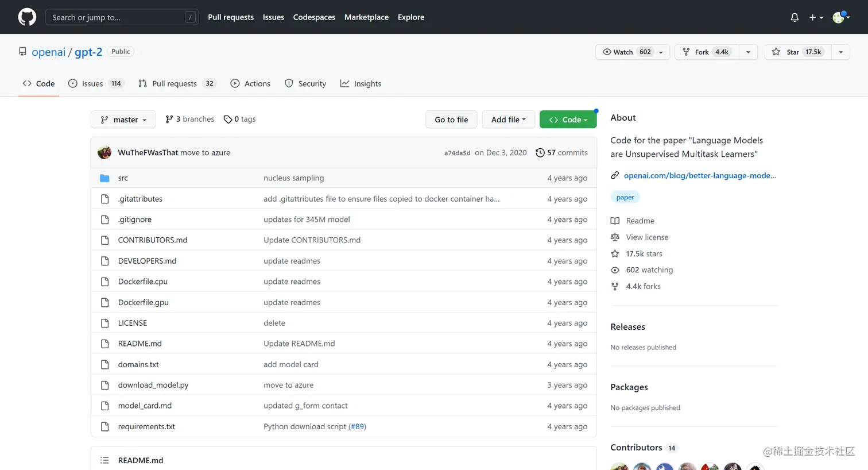868x470 pixels.
Task: Open Issues in top navigation
Action: point(273,17)
